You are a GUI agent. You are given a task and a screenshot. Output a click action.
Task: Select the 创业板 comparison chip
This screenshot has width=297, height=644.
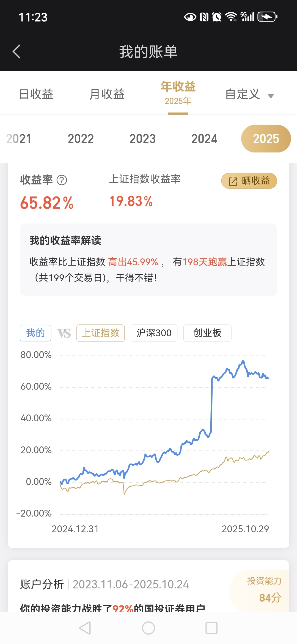coord(207,333)
